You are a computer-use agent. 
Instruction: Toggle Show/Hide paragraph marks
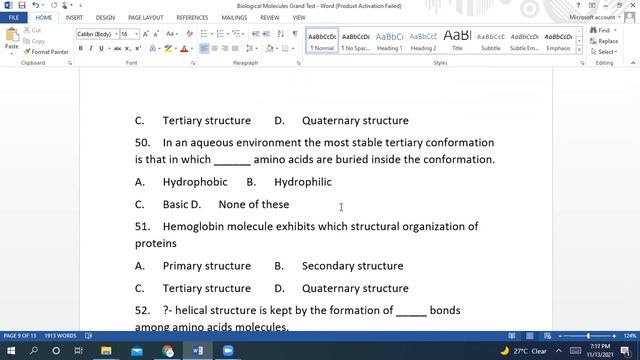tap(295, 34)
